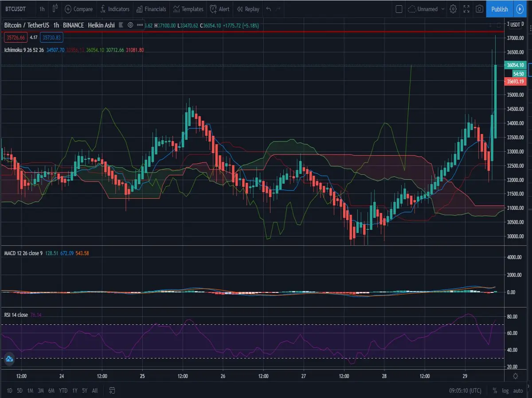Image resolution: width=532 pixels, height=398 pixels.
Task: Click the blue Publish button
Action: click(500, 9)
